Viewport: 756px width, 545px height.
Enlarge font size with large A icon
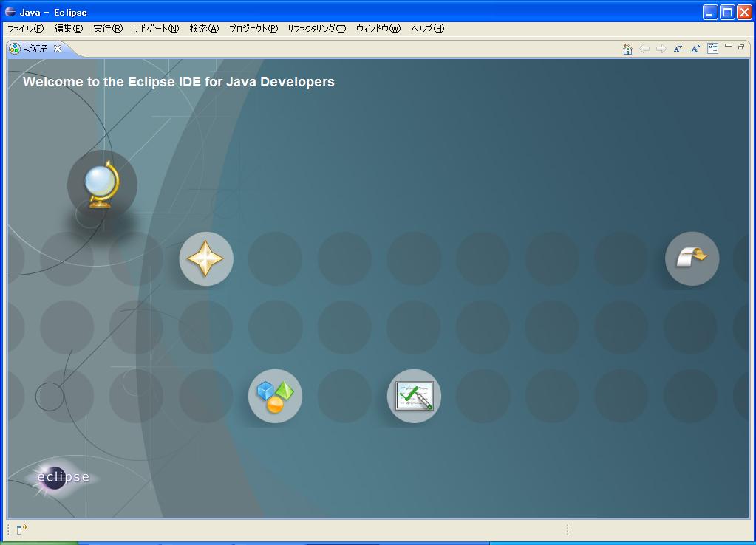pos(695,49)
